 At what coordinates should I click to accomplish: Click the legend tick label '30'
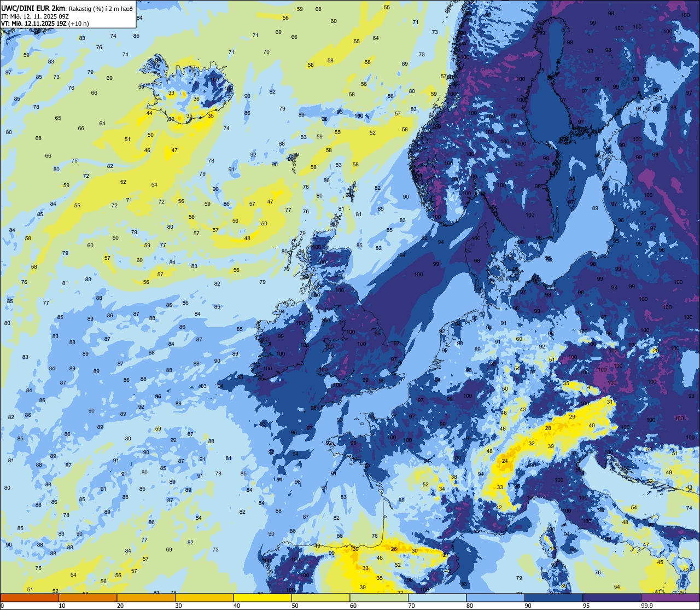click(178, 605)
